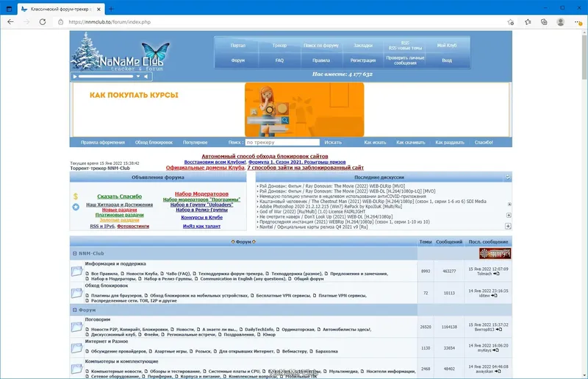Open the Портал menu item
Screen dimensions: 588x379
[x=237, y=46]
